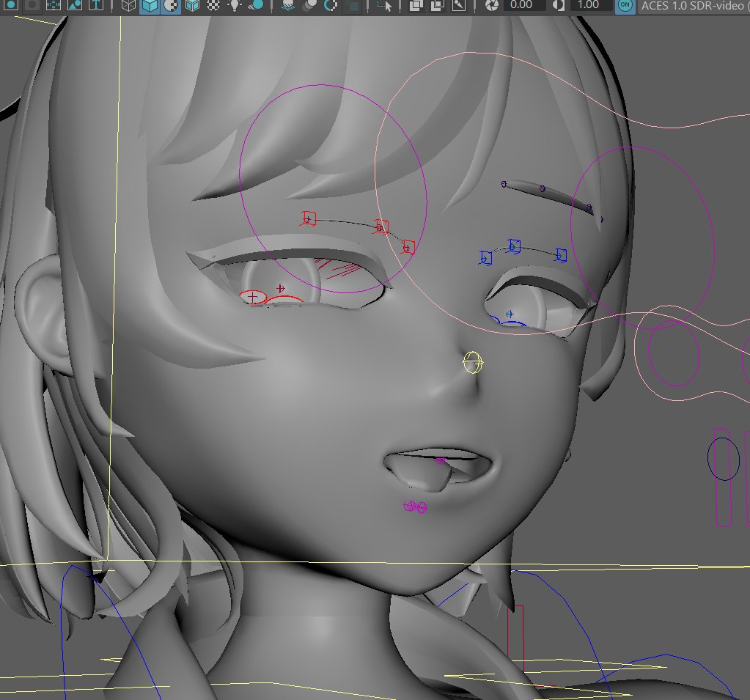Screen dimensions: 750x700
Task: Select the magenta upper mouth control
Action: (x=440, y=461)
